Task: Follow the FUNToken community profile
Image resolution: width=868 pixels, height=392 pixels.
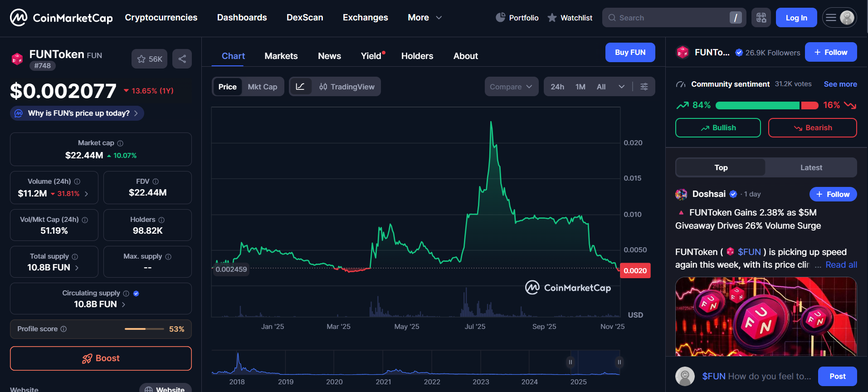Action: (831, 52)
